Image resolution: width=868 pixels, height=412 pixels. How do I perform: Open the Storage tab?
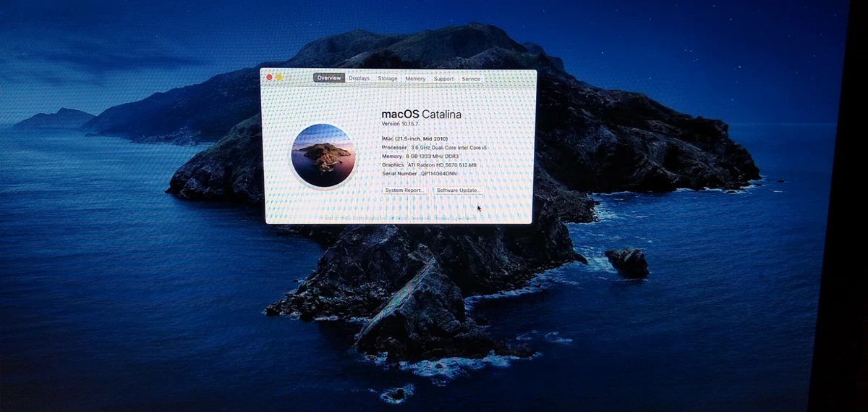388,78
